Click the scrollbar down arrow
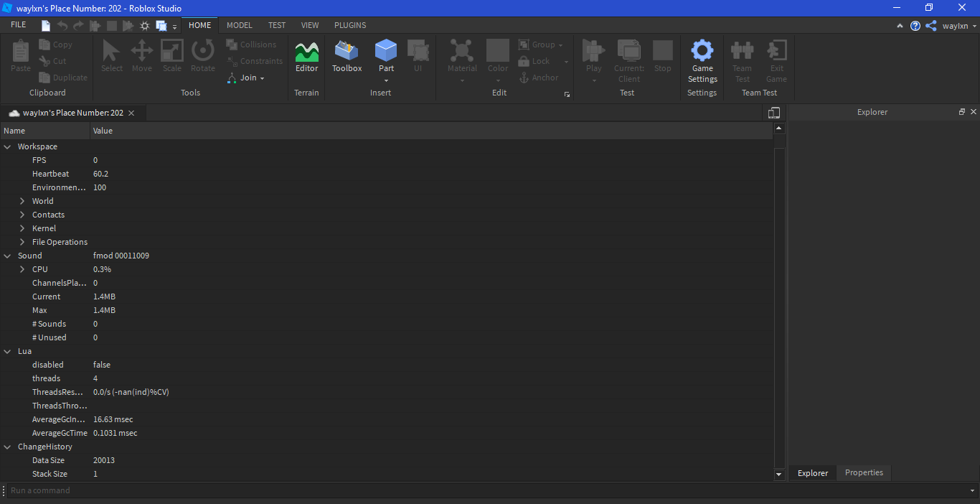The image size is (980, 504). (779, 474)
